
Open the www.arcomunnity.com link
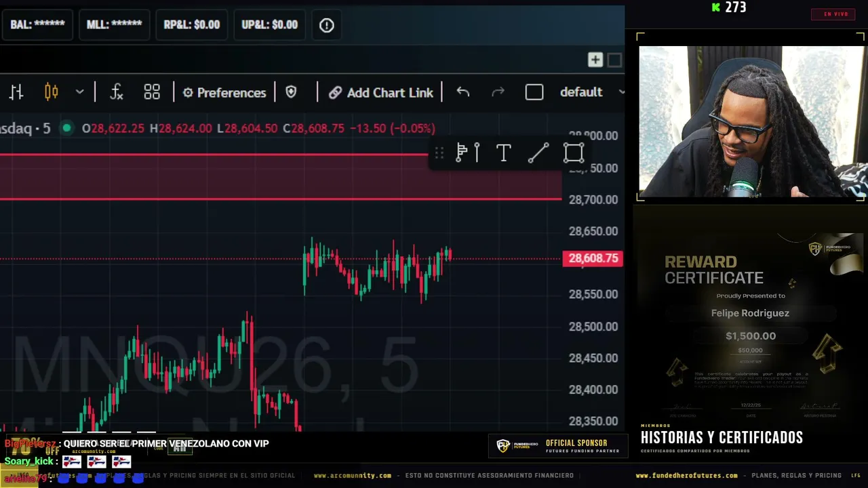click(x=353, y=476)
